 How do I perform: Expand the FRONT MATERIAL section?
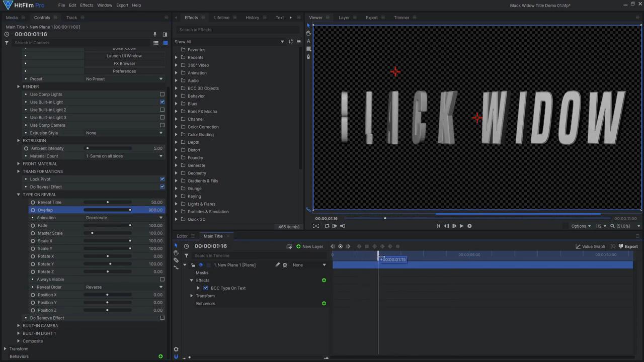point(19,164)
